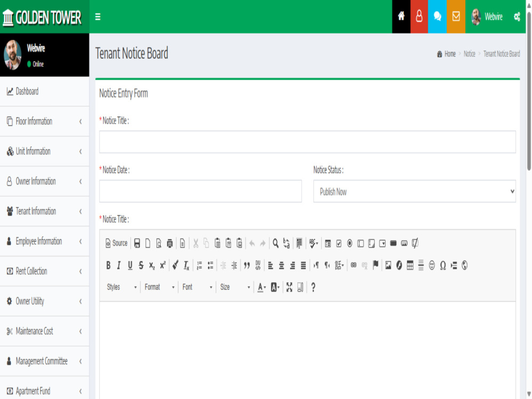
Task: Insert an IFrame globe icon
Action: [464, 265]
